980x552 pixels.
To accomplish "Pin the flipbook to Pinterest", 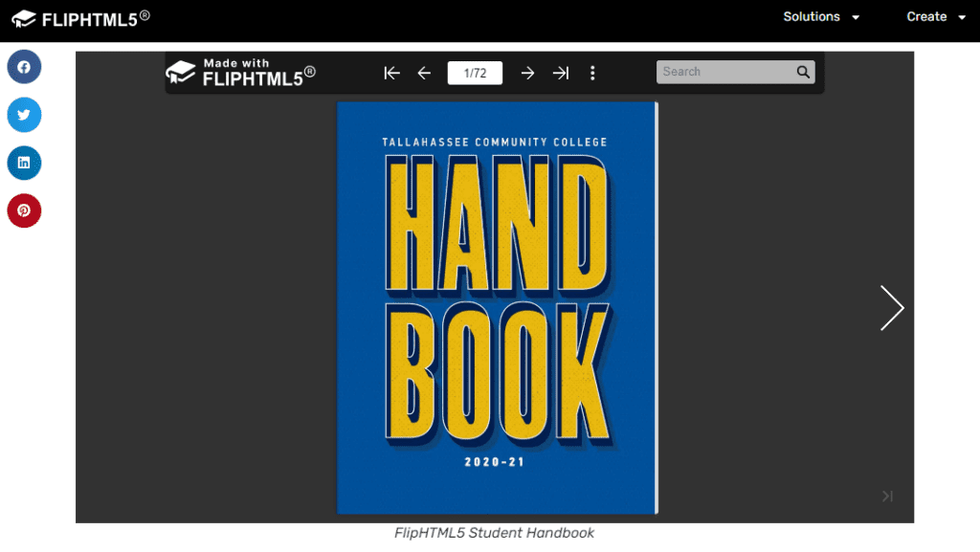I will (24, 210).
